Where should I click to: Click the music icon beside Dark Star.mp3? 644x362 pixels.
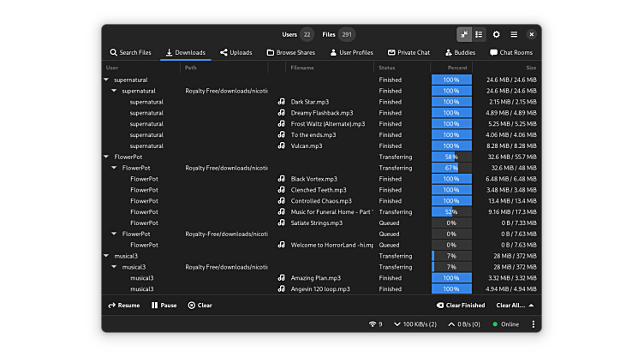(x=281, y=102)
